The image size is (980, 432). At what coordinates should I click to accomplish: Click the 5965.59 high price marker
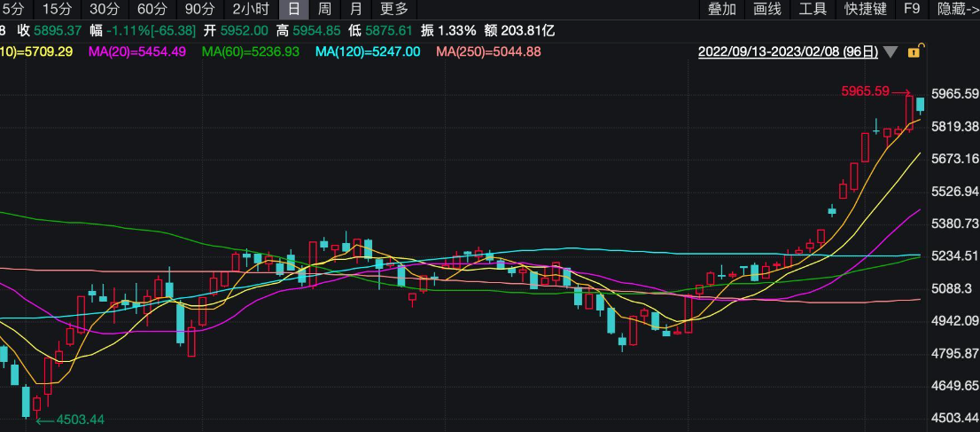[x=864, y=90]
